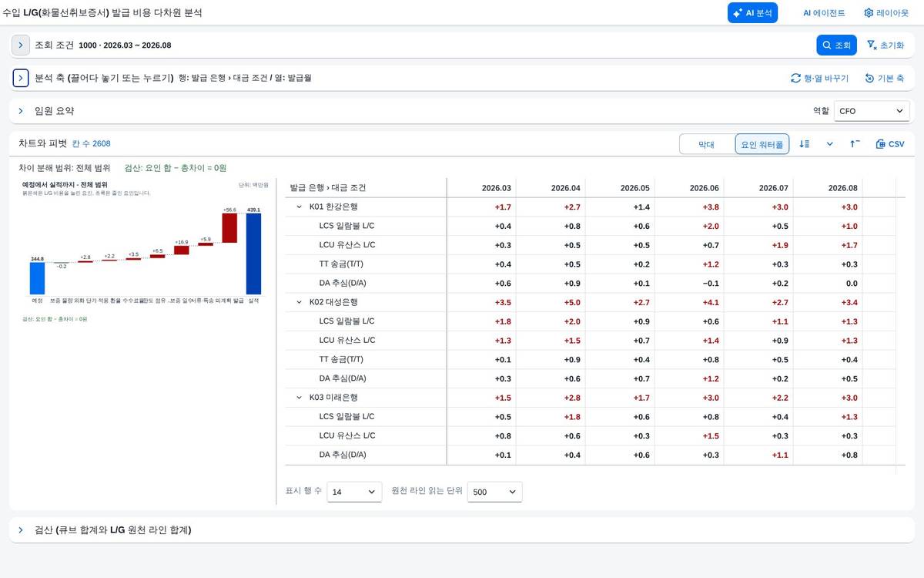This screenshot has height=578, width=924.
Task: Click K01 한강은행 2026.06 value +3.8
Action: tap(709, 207)
